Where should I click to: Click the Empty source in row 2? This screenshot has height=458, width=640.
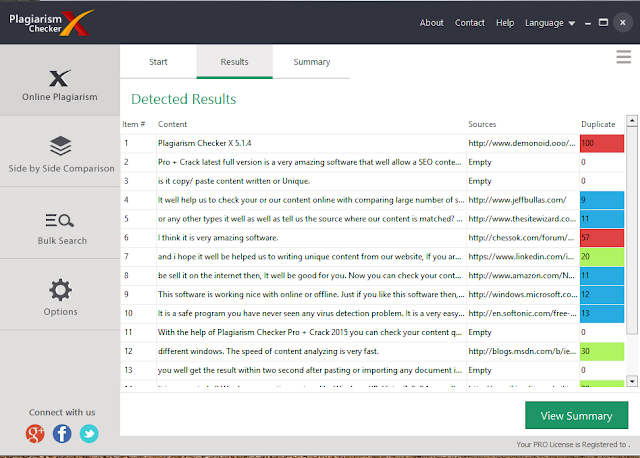point(480,162)
